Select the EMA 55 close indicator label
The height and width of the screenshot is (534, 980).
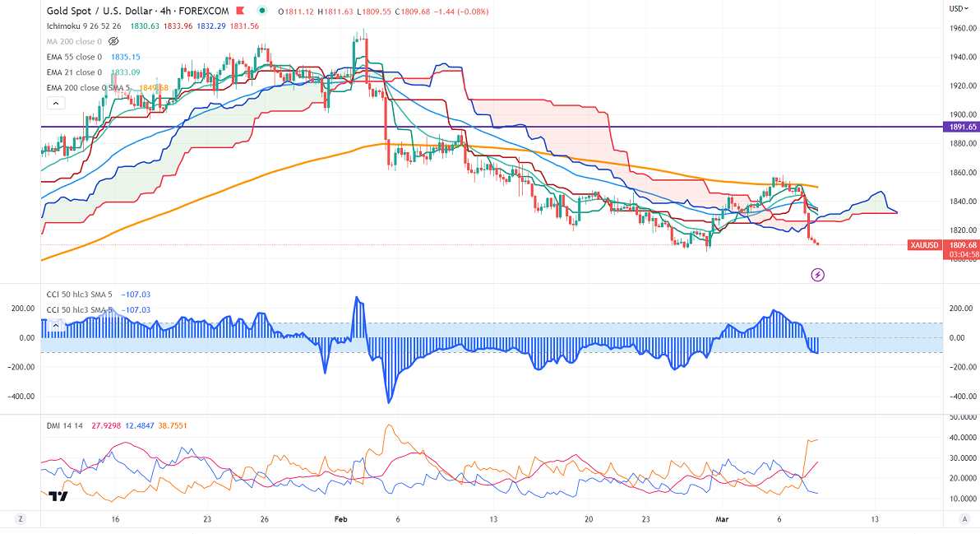pos(74,57)
